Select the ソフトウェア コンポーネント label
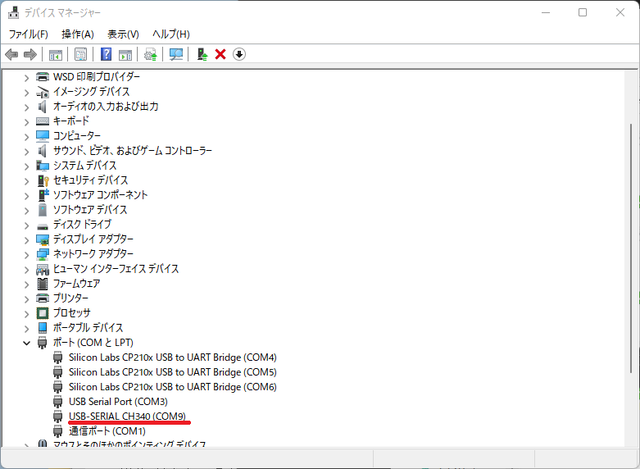640x469 pixels. 100,195
